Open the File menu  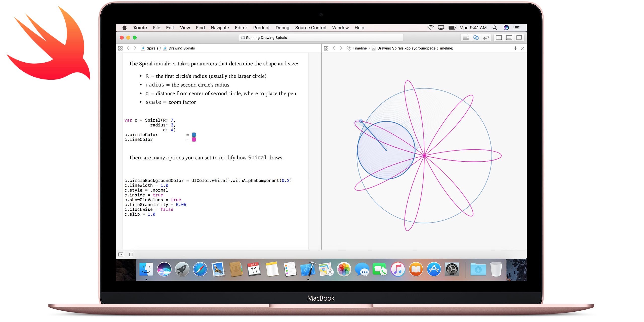pos(156,28)
